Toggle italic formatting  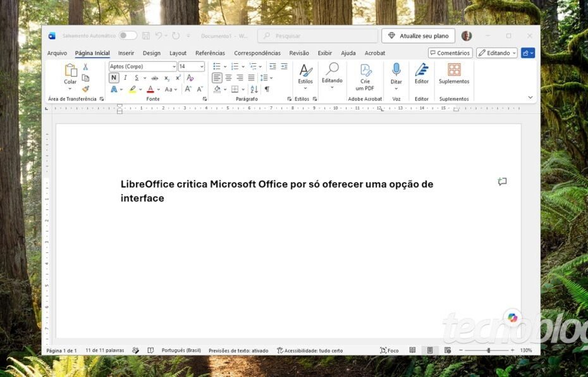point(125,78)
